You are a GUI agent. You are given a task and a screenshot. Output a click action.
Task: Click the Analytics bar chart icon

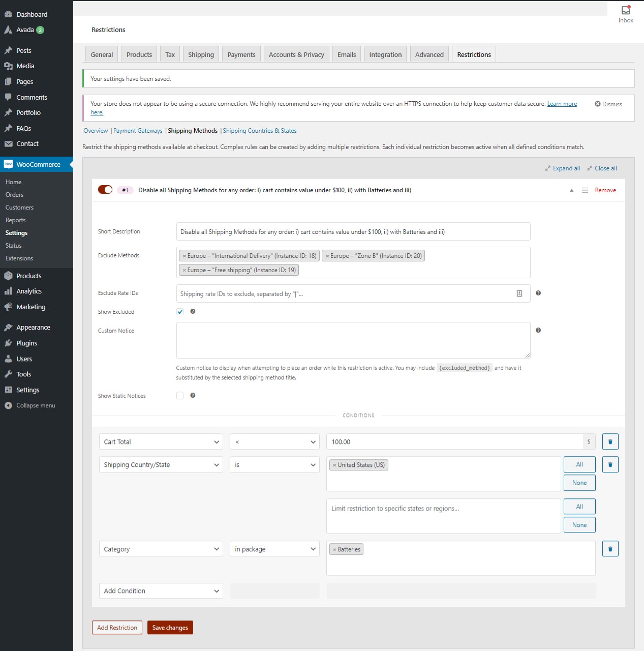click(x=8, y=291)
